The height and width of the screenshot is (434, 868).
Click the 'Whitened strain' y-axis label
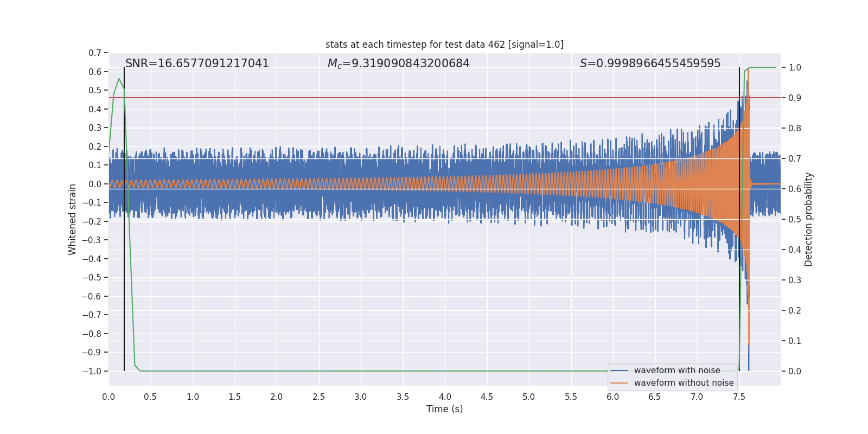pos(72,219)
